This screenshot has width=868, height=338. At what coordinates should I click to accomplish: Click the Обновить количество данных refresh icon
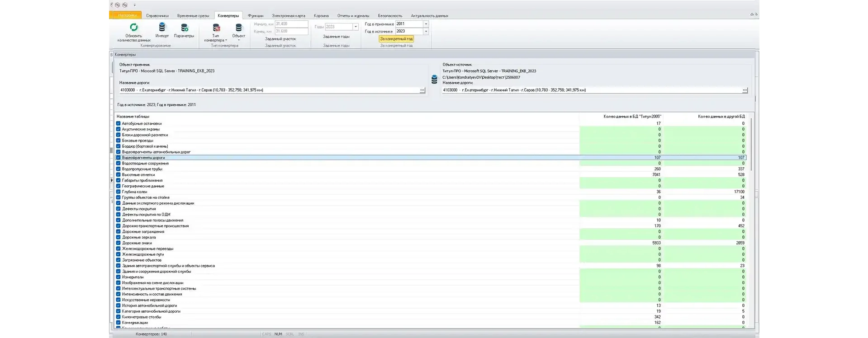(x=134, y=27)
